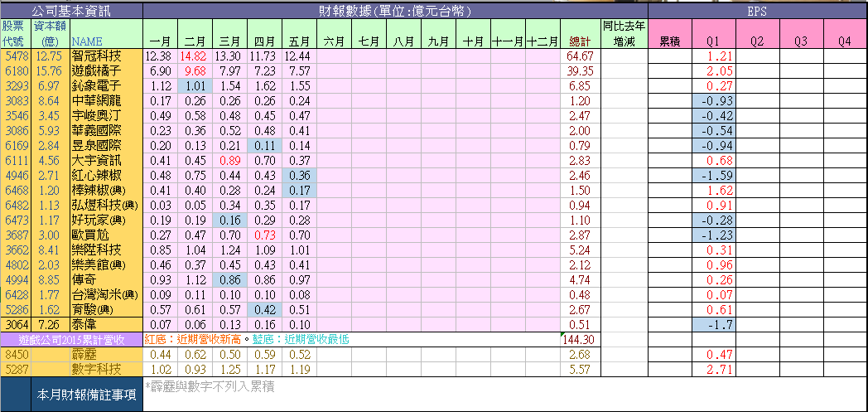
Task: Select the 樂陞科技 name cell
Action: 107,250
